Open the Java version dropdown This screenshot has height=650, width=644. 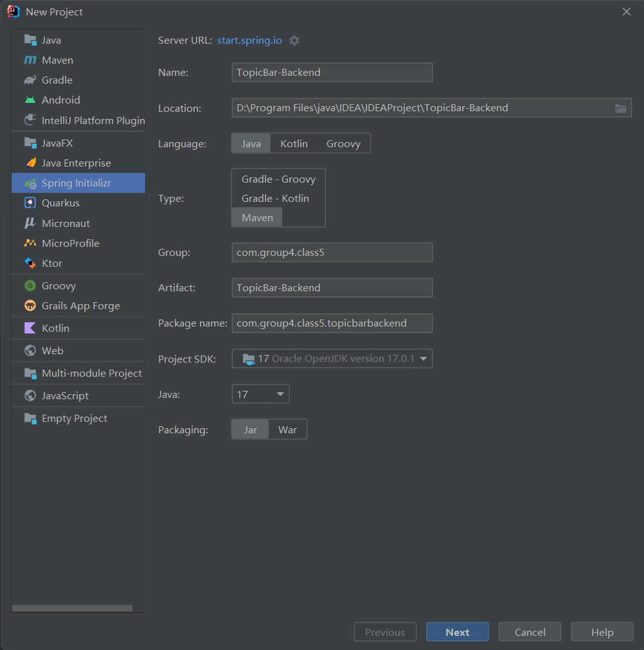pos(260,394)
